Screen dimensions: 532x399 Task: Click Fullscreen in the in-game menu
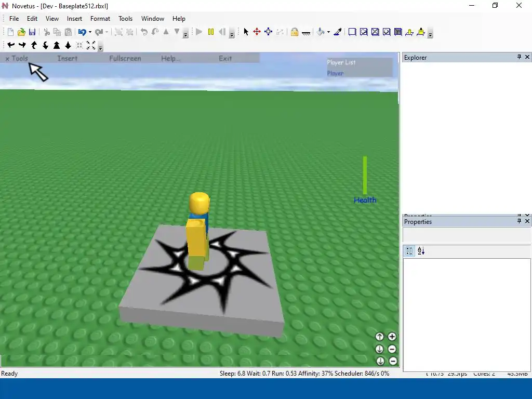tap(125, 58)
